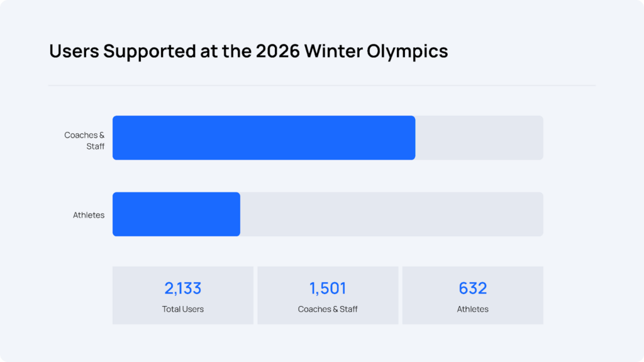Click the horizontal divider line under the title

[322, 85]
